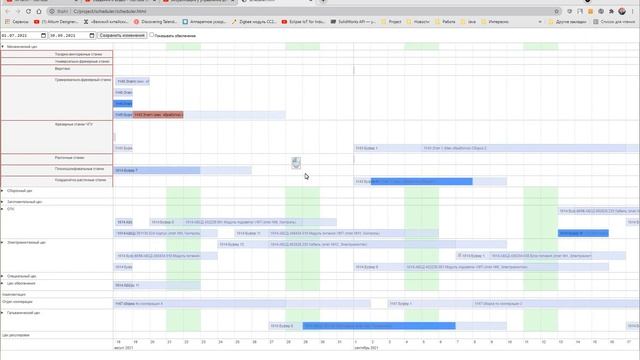640x360 pixels.
Task: Open the Chrome three-dot menu
Action: [633, 11]
